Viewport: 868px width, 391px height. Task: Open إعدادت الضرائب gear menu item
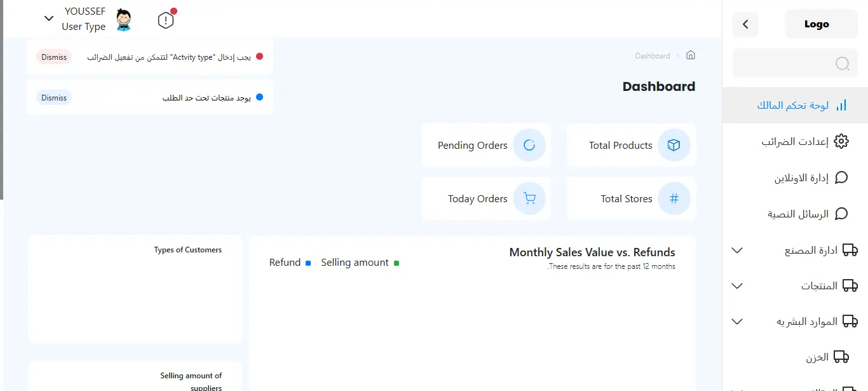[796, 141]
